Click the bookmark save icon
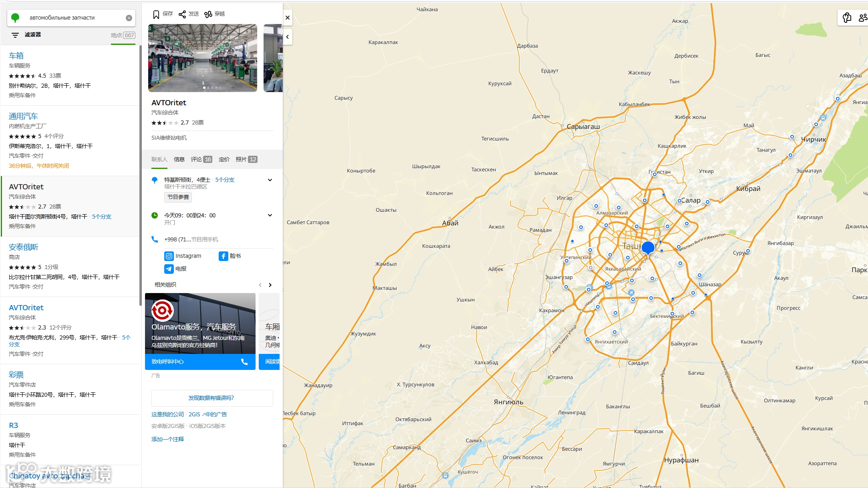868x488 pixels. [x=156, y=14]
